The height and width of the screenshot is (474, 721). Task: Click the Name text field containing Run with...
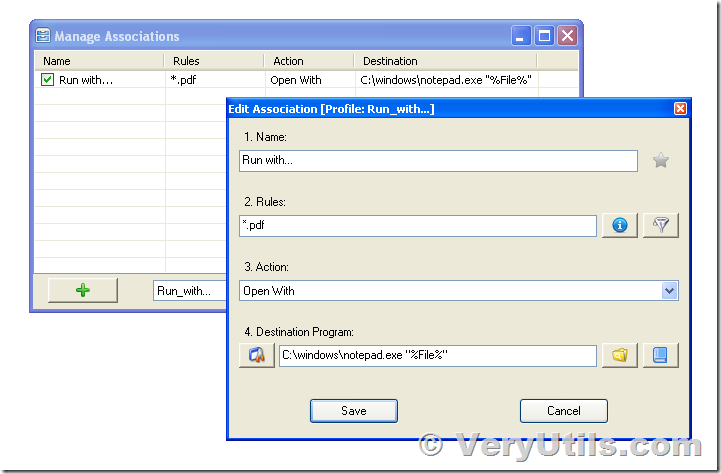coord(438,160)
